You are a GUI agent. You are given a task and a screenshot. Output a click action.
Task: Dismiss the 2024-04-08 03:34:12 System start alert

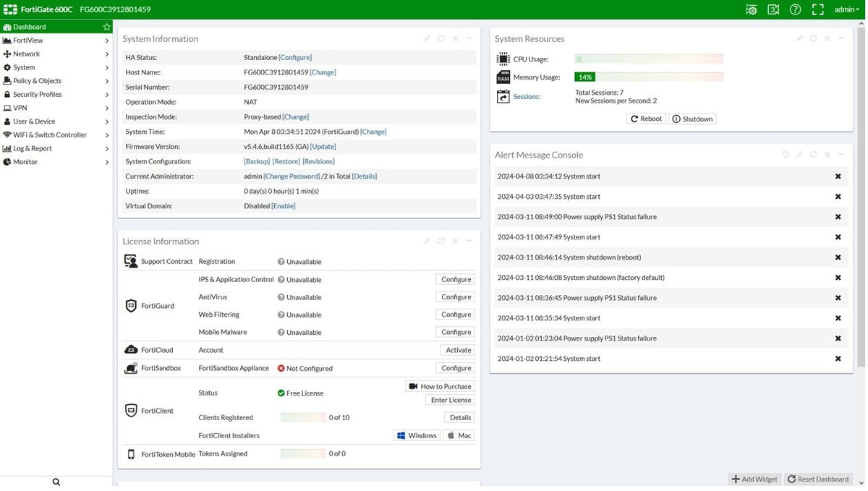click(838, 176)
